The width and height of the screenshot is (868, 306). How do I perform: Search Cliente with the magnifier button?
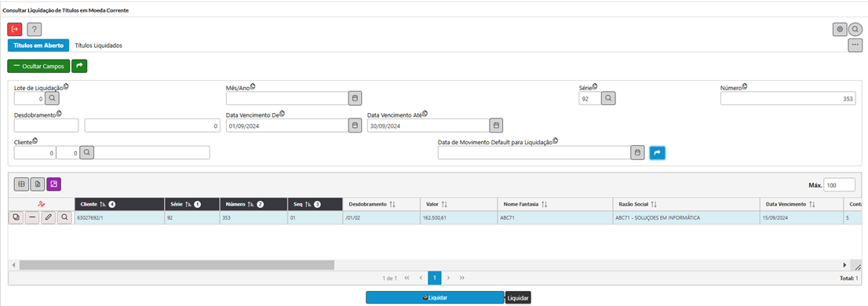tap(87, 152)
